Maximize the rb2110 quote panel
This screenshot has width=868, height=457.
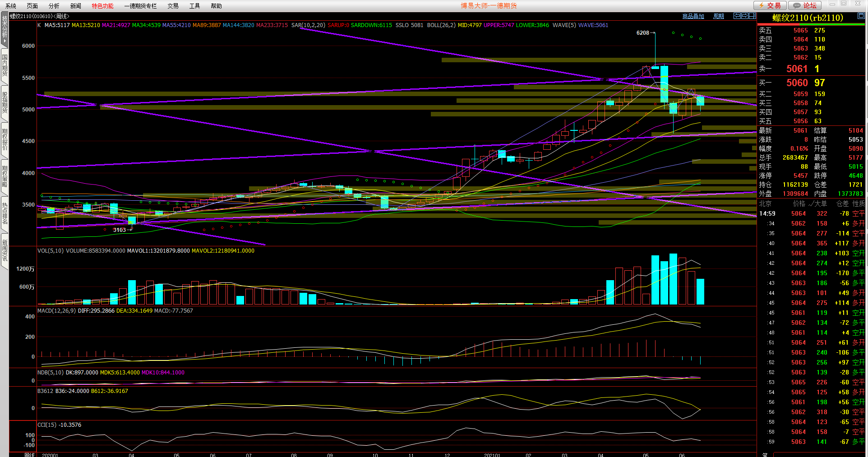point(861,16)
